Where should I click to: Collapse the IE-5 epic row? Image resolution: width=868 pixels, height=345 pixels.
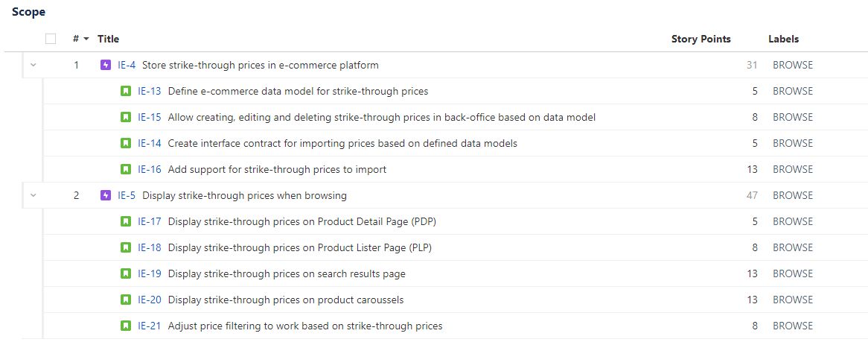tap(33, 195)
